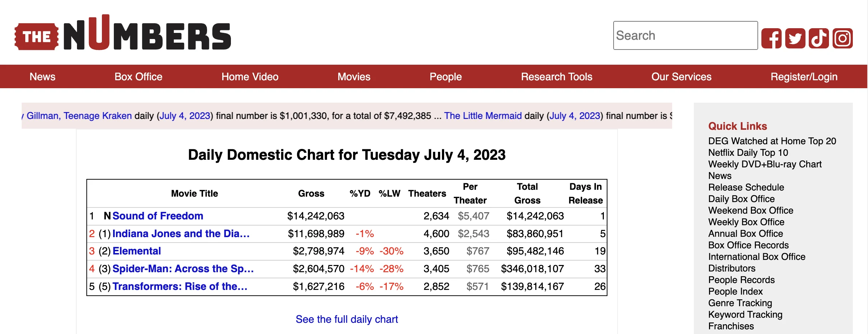Open Box Office Records quick link
Viewport: 868px width, 334px height.
pos(748,245)
